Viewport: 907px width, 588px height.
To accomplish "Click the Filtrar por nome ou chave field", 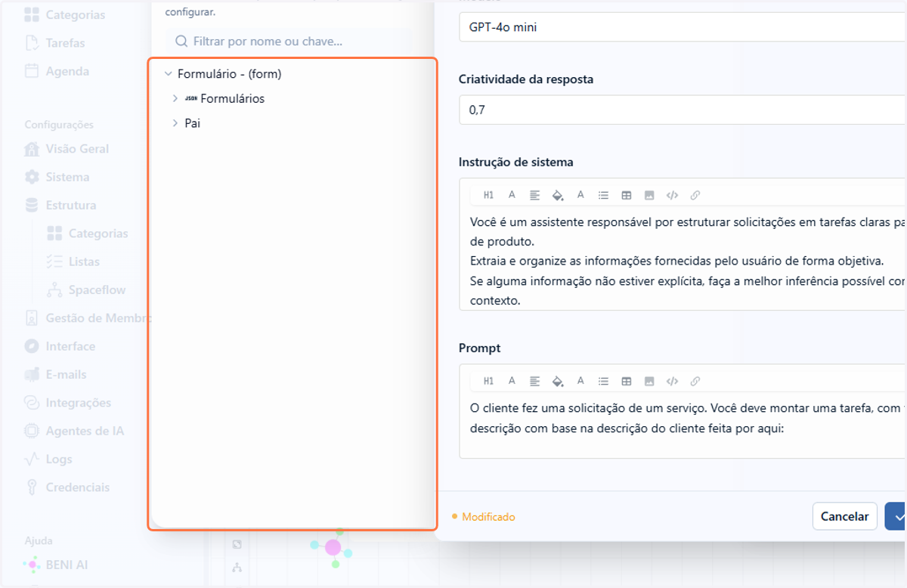I will pyautogui.click(x=289, y=42).
